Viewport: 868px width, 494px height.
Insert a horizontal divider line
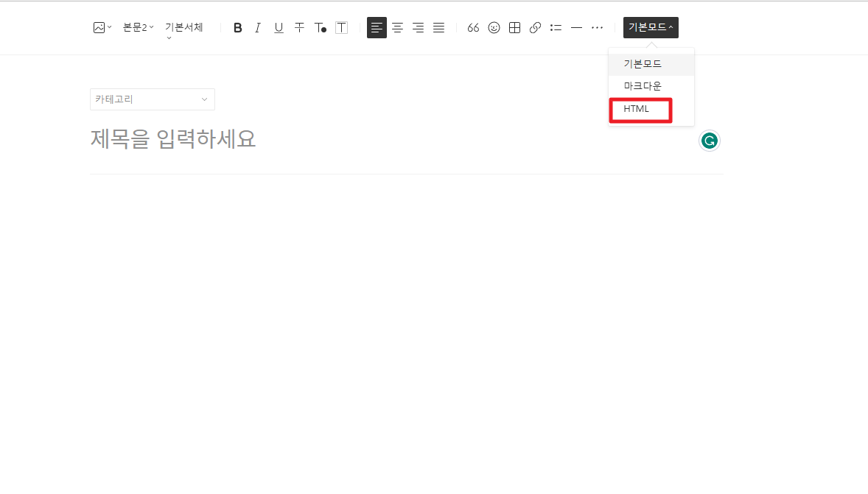point(576,27)
